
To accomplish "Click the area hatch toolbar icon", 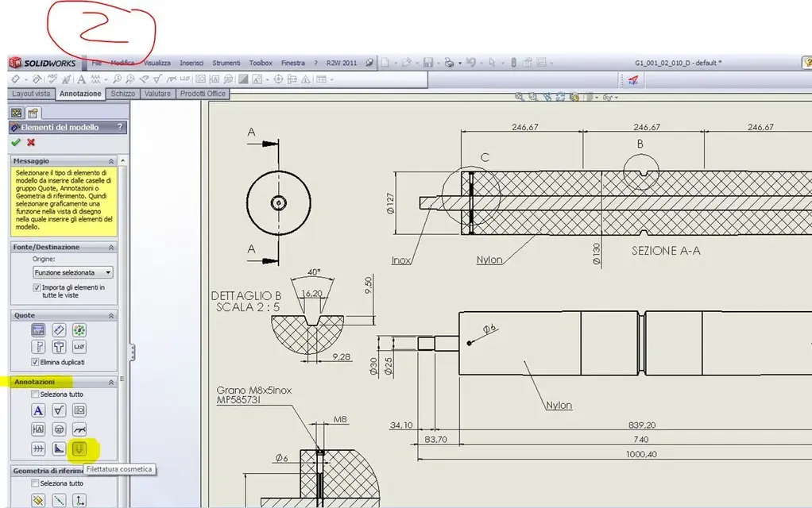I will 243,79.
